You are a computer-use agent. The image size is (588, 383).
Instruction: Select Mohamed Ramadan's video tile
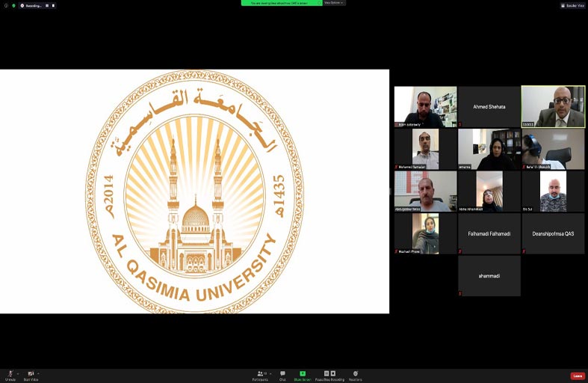pyautogui.click(x=426, y=149)
